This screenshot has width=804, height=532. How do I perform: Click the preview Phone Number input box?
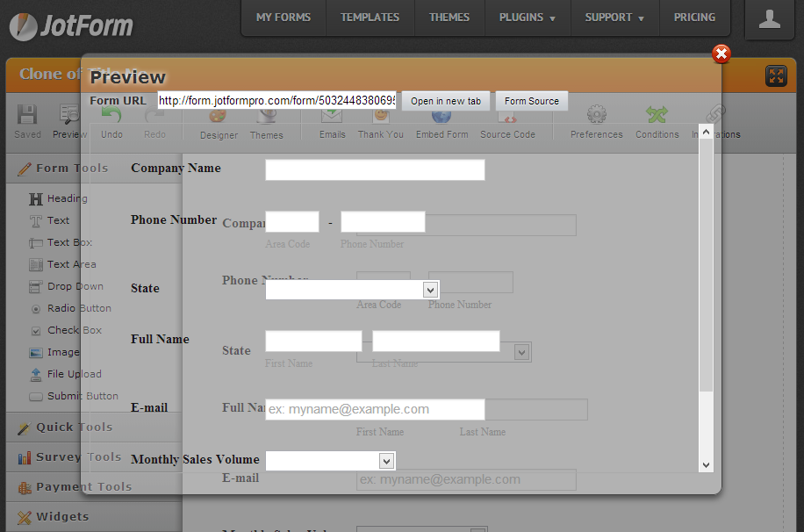[383, 221]
